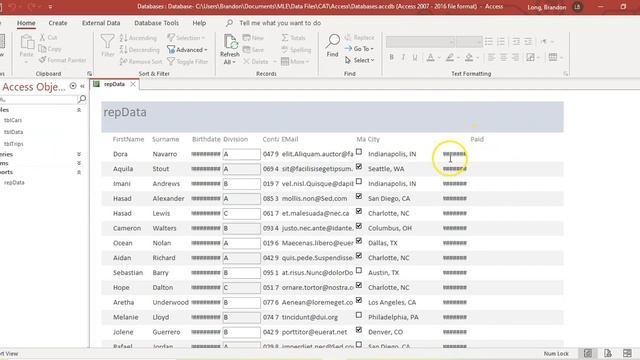Click Save record in Records group
Image resolution: width=640 pixels, height=360 pixels.
coord(253,50)
